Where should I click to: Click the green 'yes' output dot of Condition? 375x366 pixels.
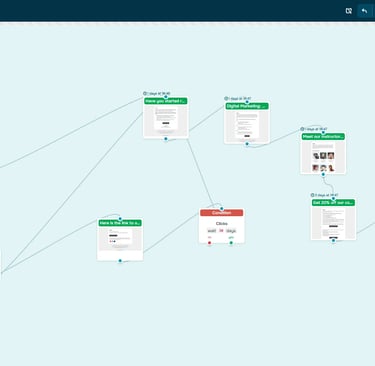pyautogui.click(x=231, y=243)
